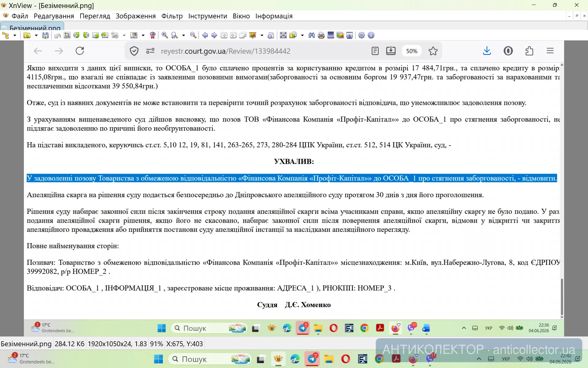Open the Перегляд menu
The width and height of the screenshot is (588, 368).
pyautogui.click(x=95, y=16)
